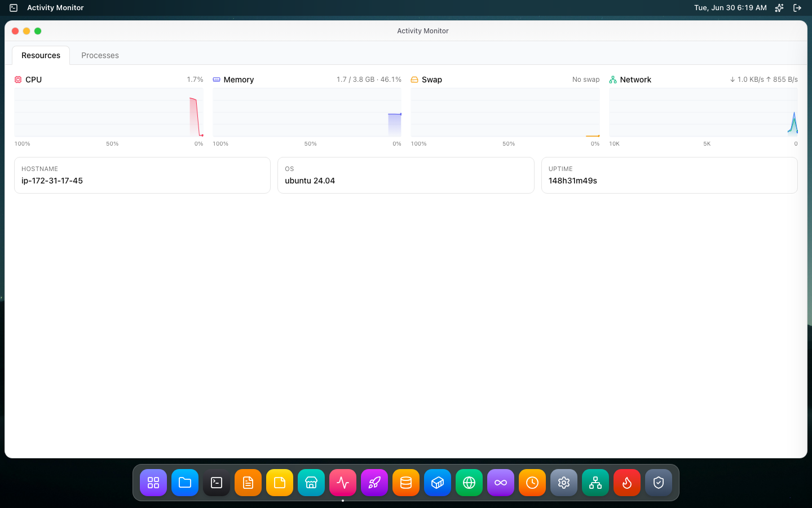
Task: Open the yellow notes dock icon
Action: [280, 483]
